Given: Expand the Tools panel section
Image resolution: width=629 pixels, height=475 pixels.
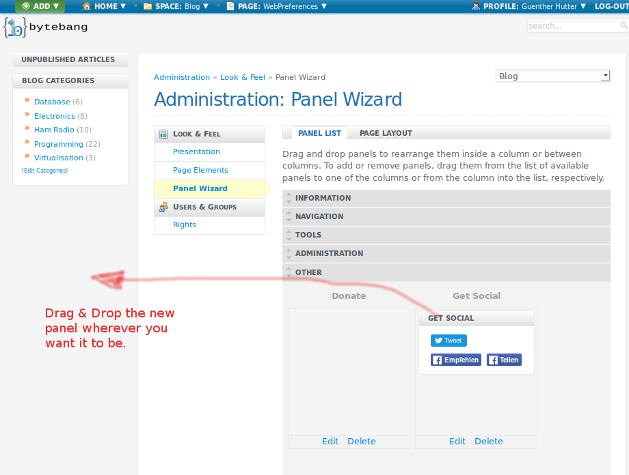Looking at the screenshot, I should click(x=446, y=235).
